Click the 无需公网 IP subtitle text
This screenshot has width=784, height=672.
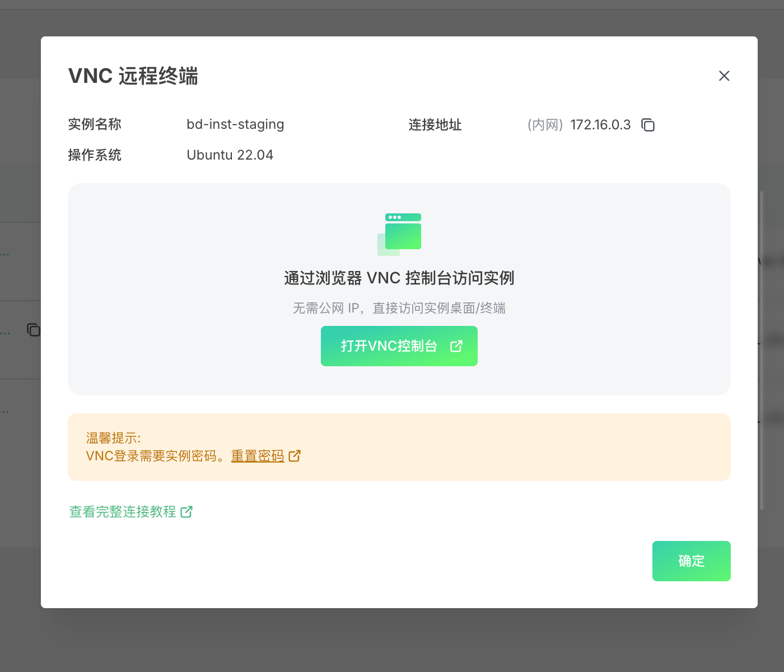point(399,308)
